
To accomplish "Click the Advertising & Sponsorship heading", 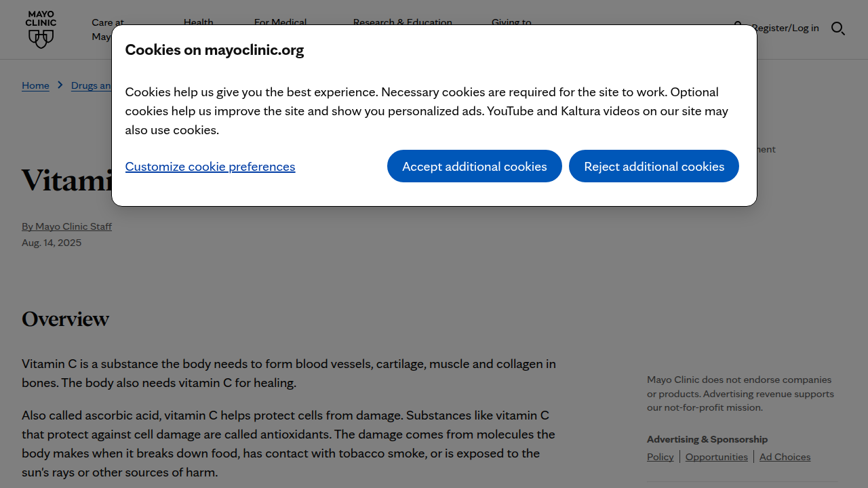I will click(x=707, y=439).
